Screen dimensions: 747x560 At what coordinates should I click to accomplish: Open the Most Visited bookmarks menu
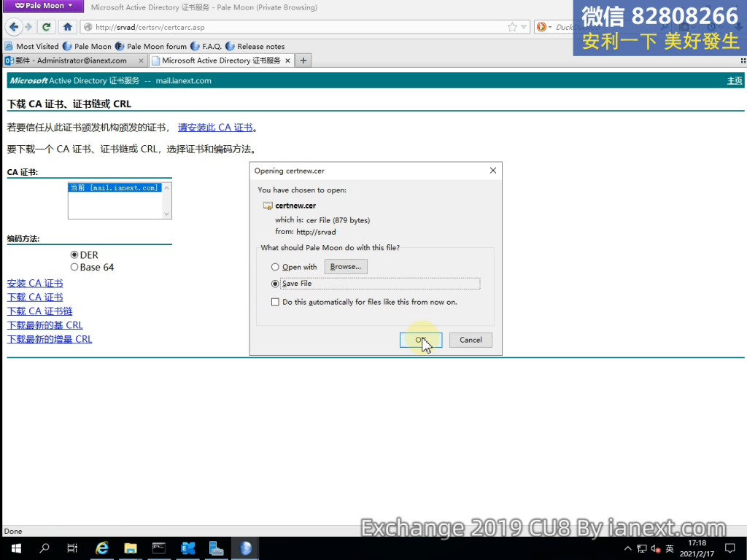32,46
